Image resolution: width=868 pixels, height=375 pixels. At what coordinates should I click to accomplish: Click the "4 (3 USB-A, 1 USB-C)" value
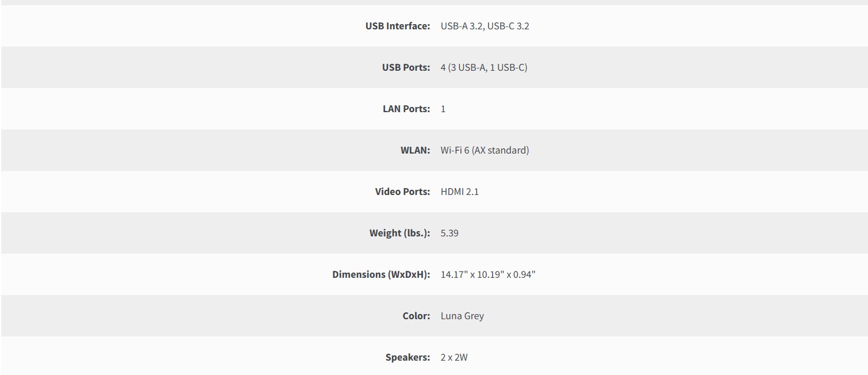point(483,67)
